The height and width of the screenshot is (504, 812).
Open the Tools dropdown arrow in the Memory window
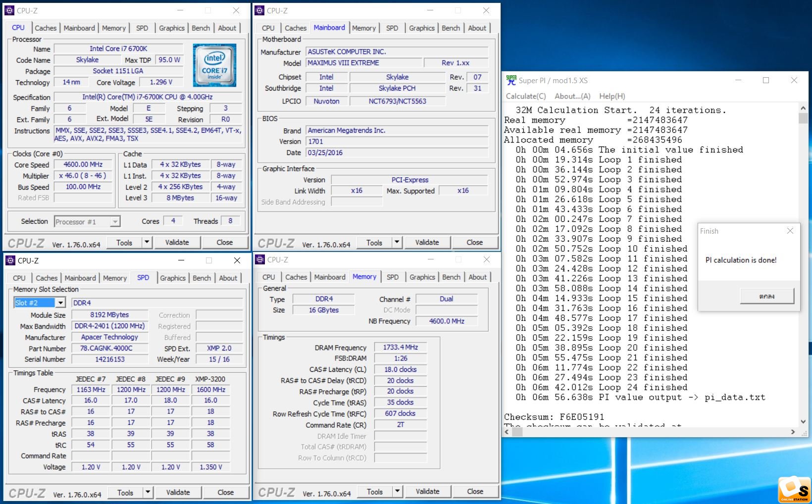click(397, 491)
